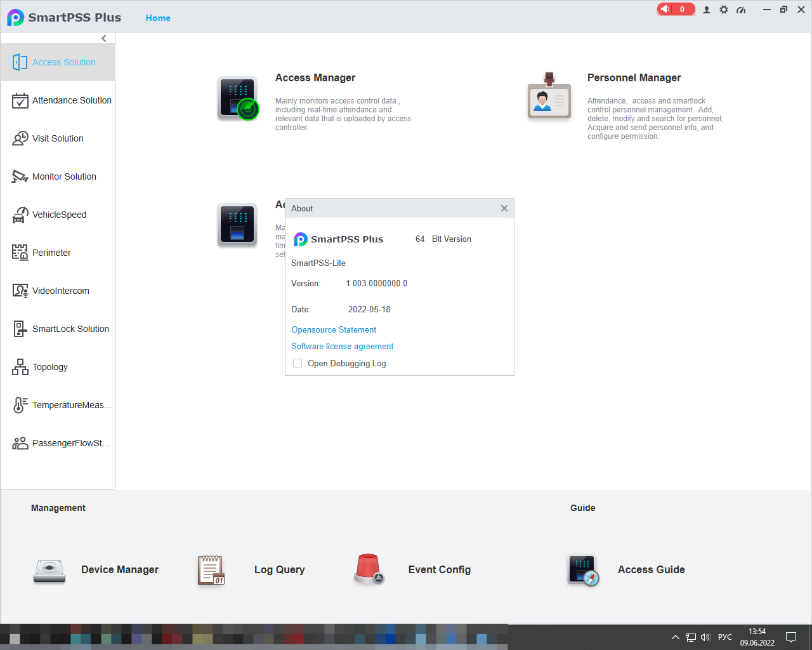Click the Log Query label
This screenshot has width=812, height=650.
pyautogui.click(x=280, y=569)
